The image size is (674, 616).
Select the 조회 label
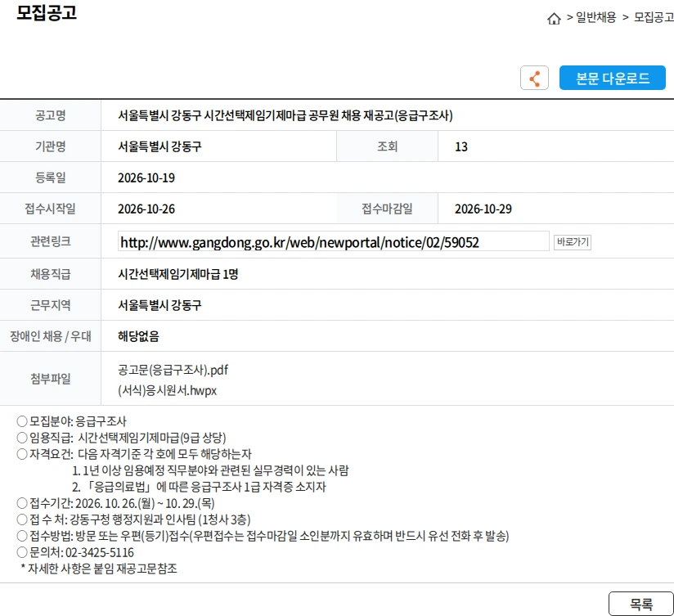tap(387, 146)
